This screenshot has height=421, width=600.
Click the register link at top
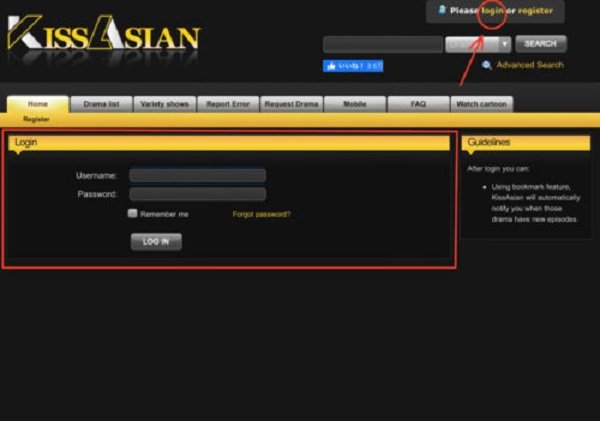535,11
